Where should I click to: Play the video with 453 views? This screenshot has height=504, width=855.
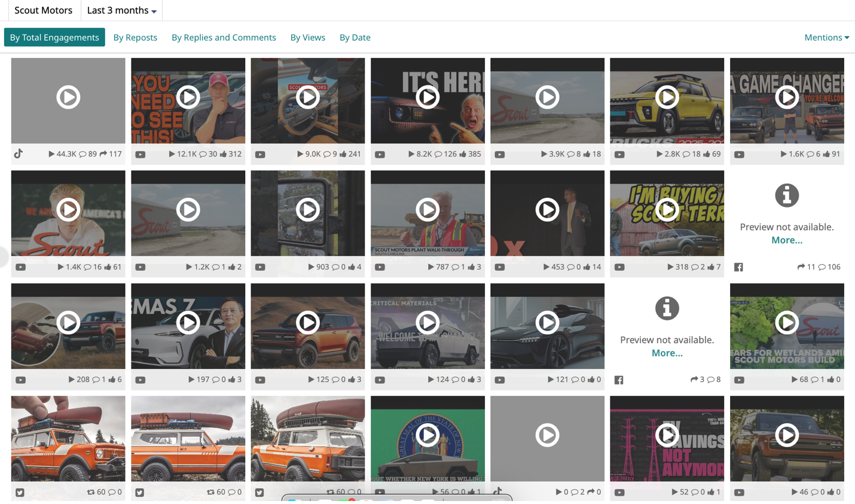tap(547, 210)
